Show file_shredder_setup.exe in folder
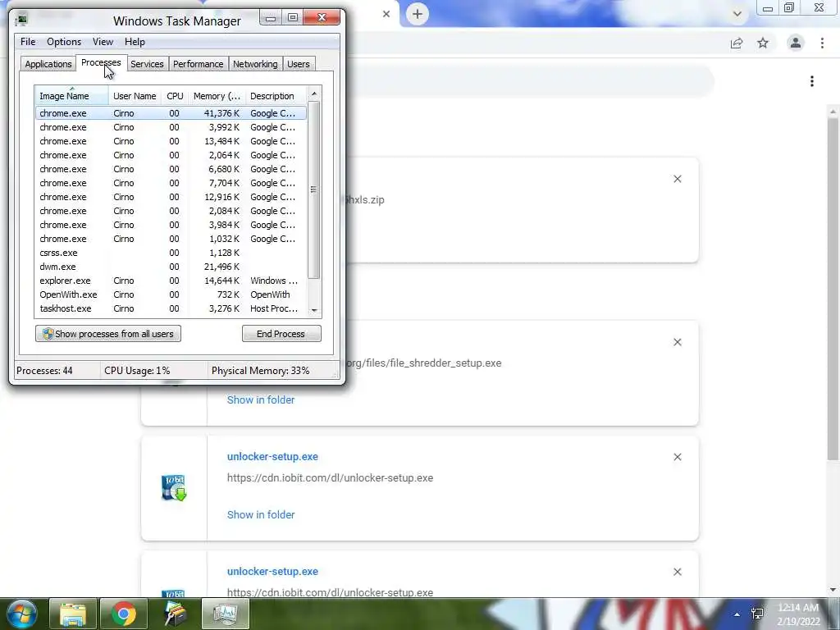This screenshot has width=840, height=630. [261, 400]
